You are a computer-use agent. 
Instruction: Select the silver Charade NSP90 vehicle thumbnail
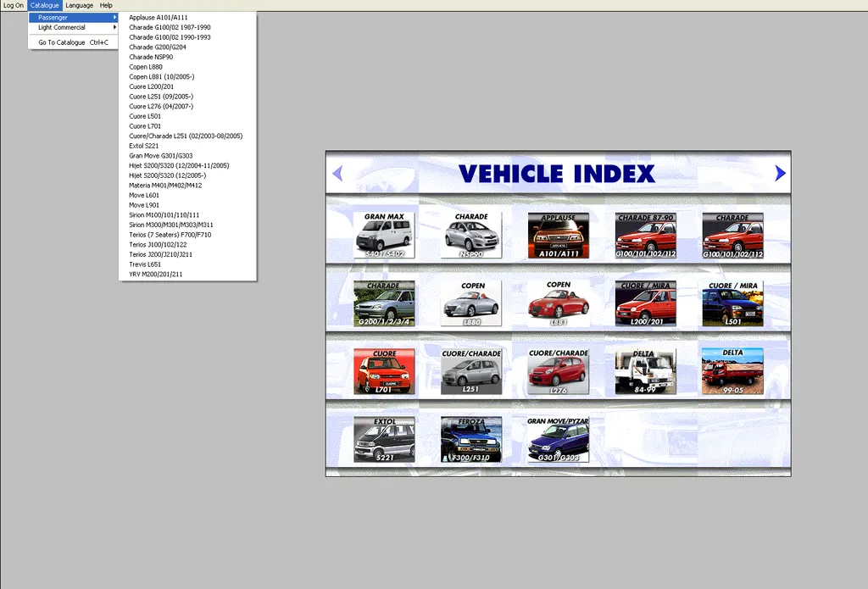(x=471, y=236)
